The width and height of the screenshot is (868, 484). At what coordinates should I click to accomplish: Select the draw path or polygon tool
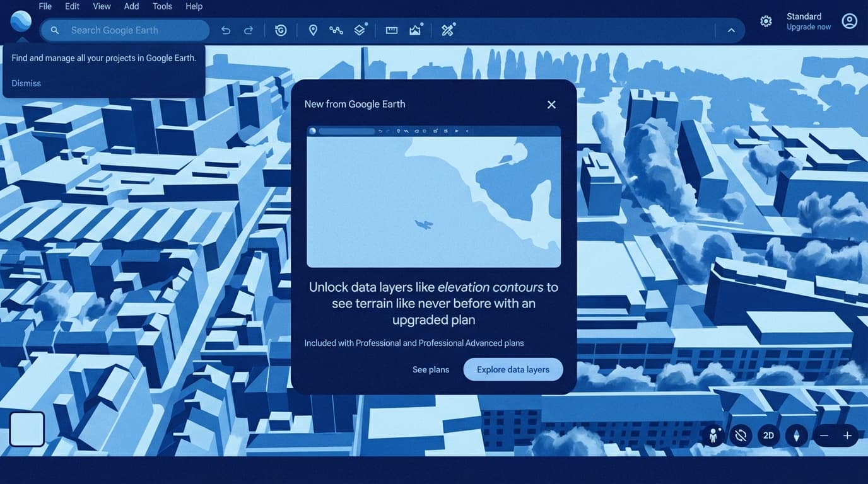[x=336, y=30]
